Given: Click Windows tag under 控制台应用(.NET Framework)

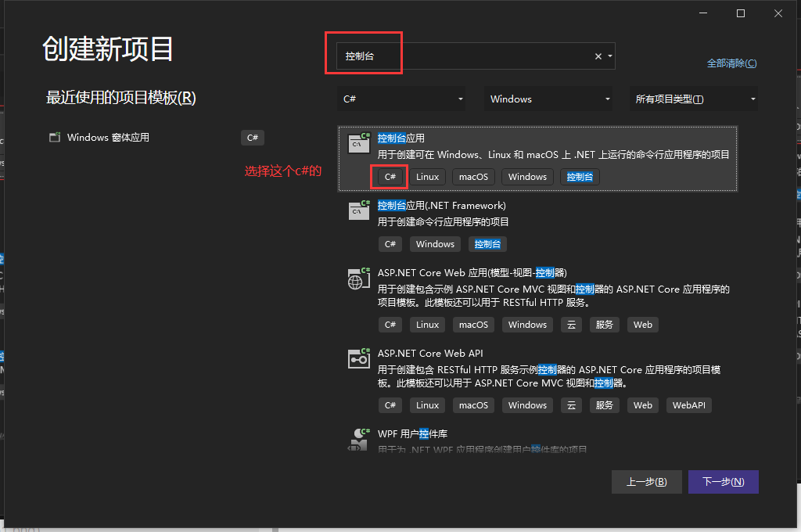Looking at the screenshot, I should click(435, 244).
